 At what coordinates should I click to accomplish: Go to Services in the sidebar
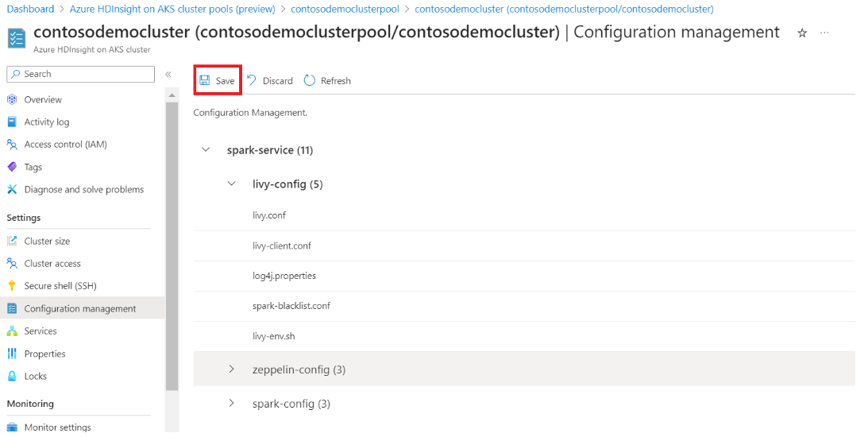(41, 331)
